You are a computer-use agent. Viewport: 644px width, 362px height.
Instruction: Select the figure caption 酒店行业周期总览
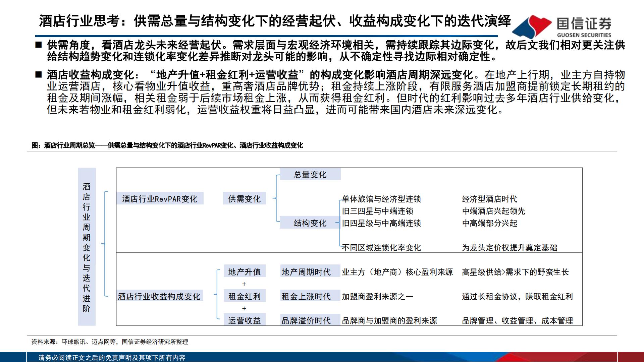[x=167, y=145]
